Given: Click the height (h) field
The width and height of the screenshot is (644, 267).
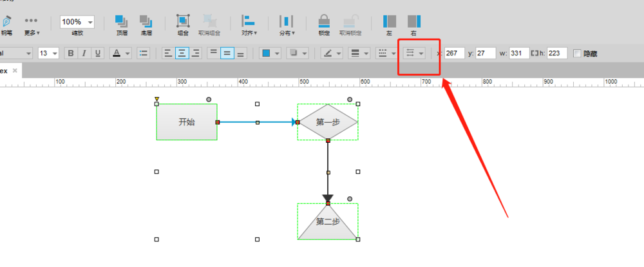Looking at the screenshot, I should [557, 53].
